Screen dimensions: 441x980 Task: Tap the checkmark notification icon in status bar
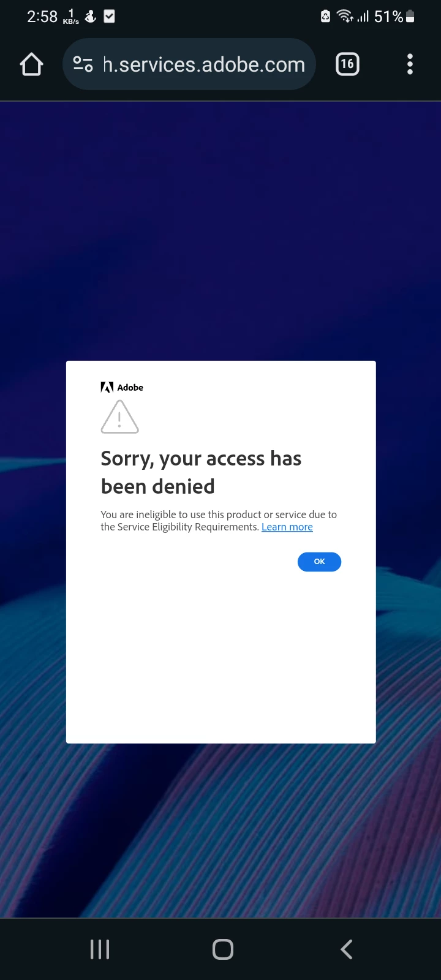(x=109, y=17)
